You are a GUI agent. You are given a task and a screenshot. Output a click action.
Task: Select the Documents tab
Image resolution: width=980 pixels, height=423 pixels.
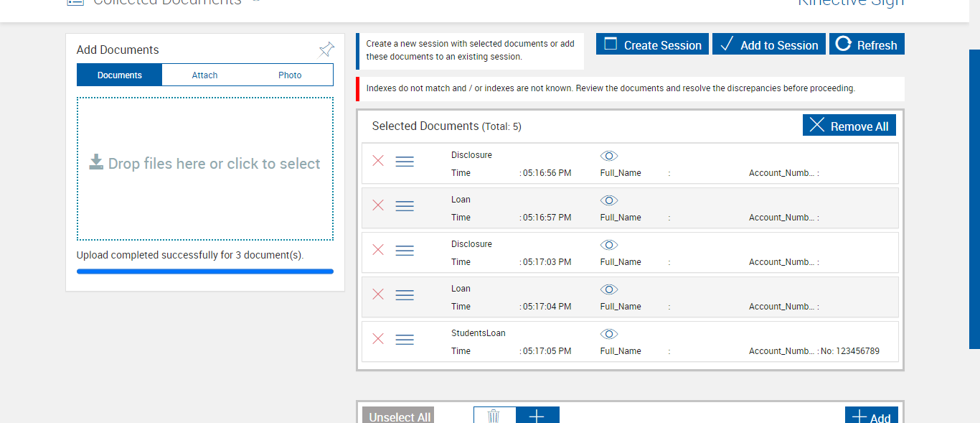pos(120,75)
